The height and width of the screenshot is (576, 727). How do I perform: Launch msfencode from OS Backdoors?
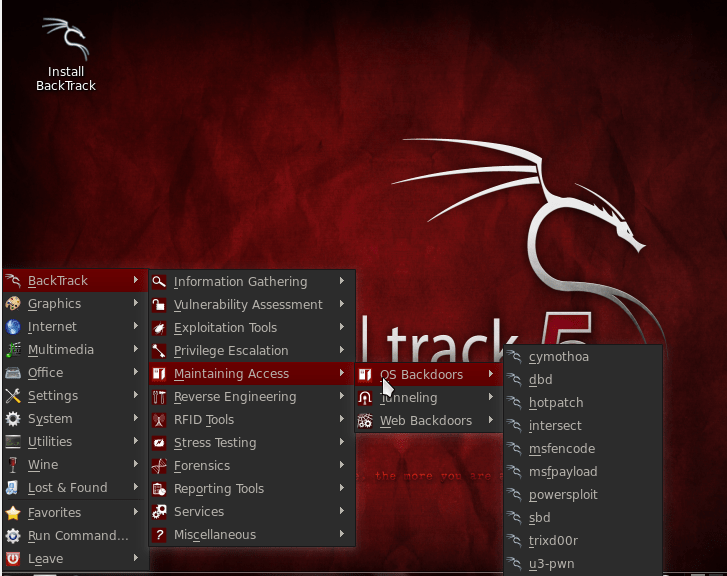583,449
